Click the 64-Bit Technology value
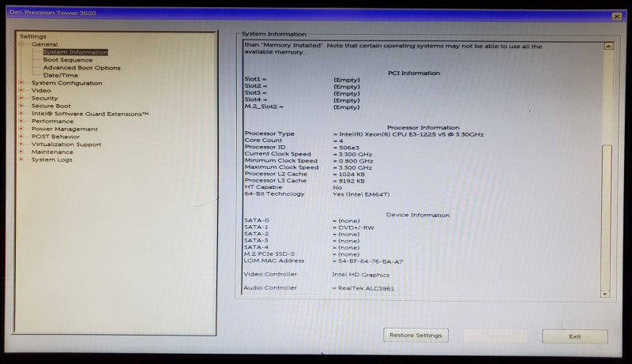The image size is (632, 364). 361,194
